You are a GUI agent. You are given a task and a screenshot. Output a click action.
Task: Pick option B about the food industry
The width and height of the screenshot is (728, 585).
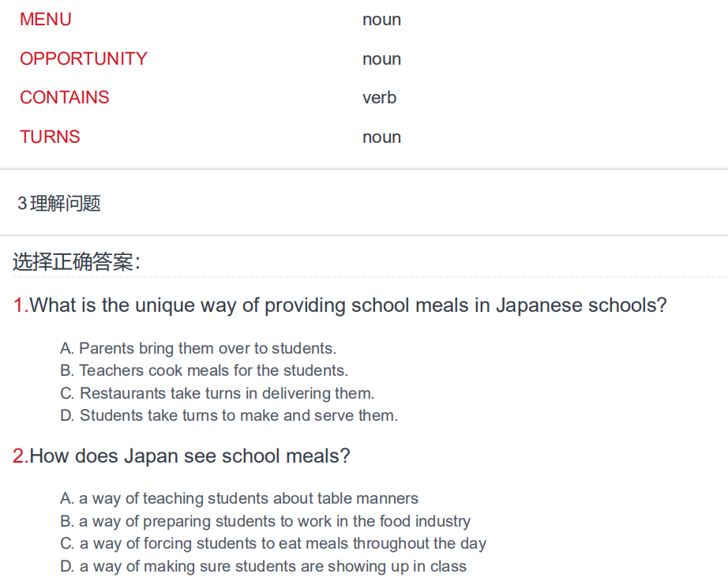(265, 521)
